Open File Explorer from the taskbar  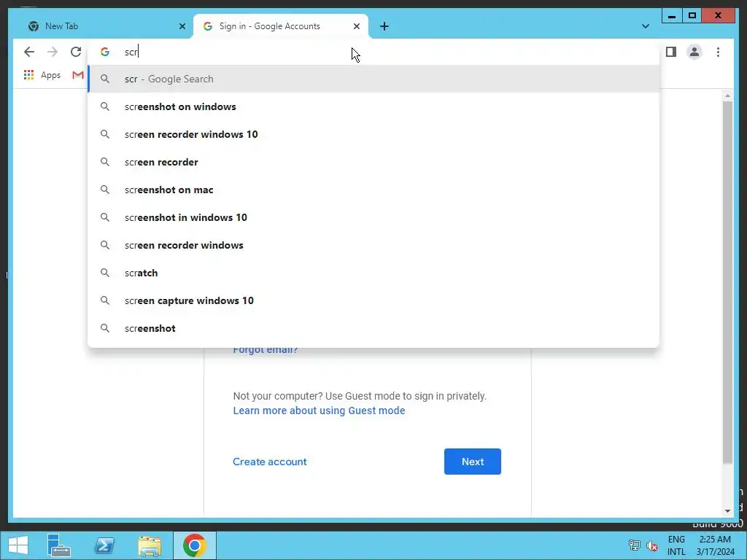pyautogui.click(x=150, y=545)
